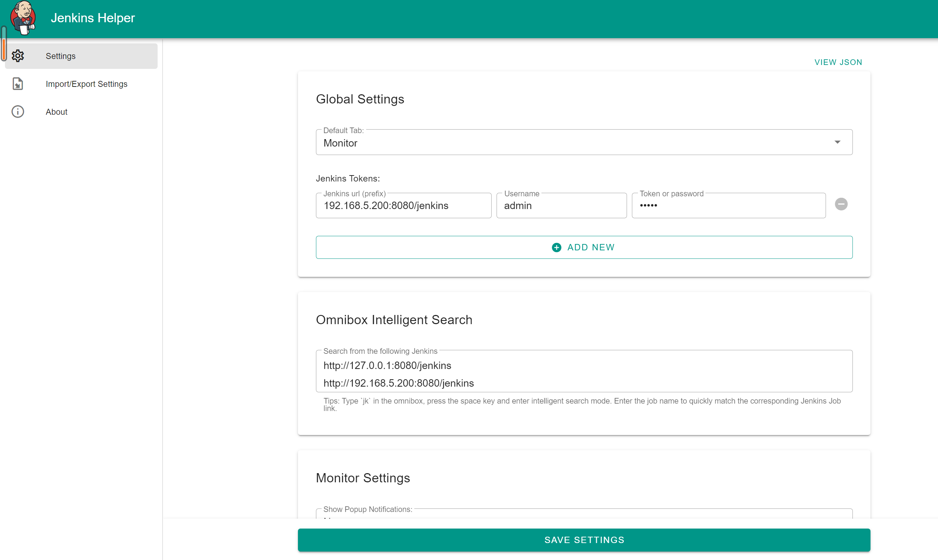Click the About info circle icon
This screenshot has width=938, height=560.
[18, 112]
